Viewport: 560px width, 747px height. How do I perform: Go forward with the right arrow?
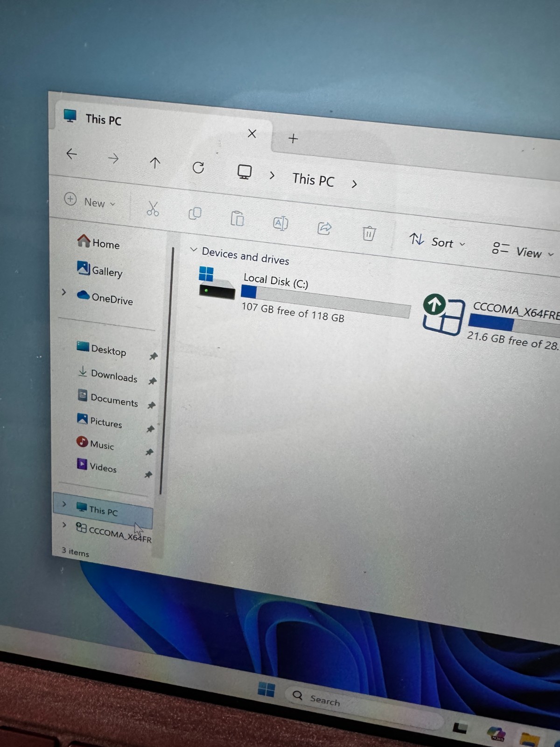point(113,159)
